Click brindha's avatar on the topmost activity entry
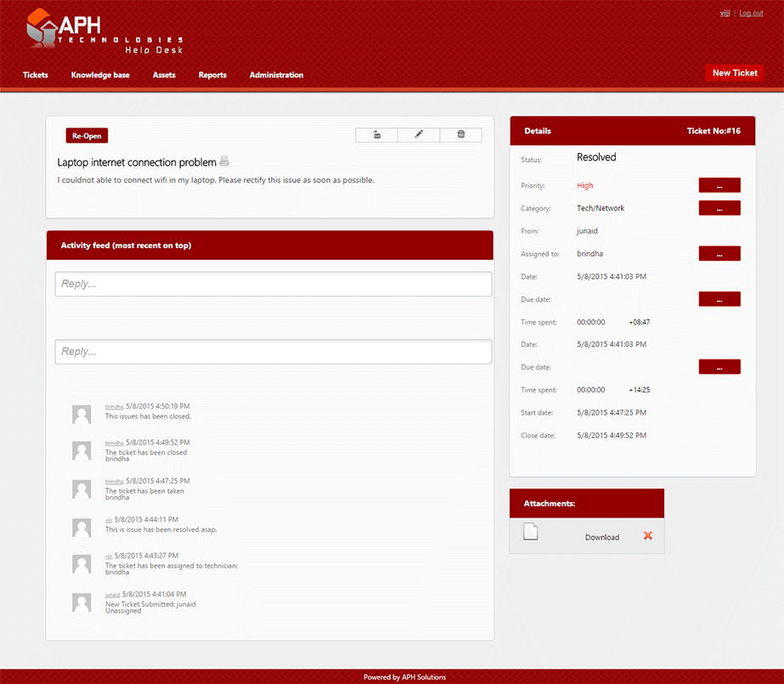 pyautogui.click(x=82, y=414)
